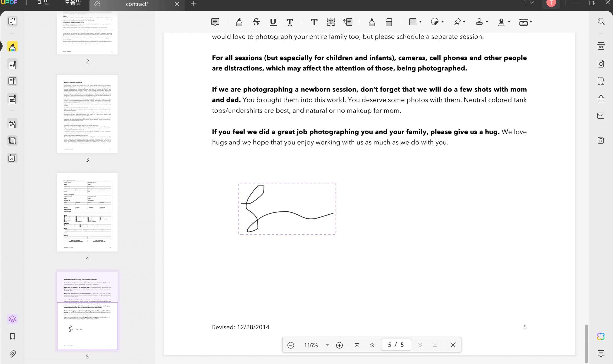Screen dimensions: 613x364
Task: Select the Text Box tool
Action: coord(331,22)
